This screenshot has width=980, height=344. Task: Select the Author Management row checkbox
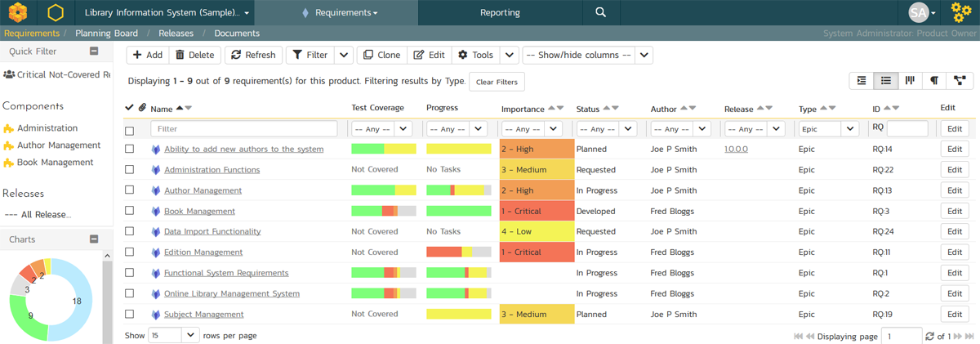pos(129,190)
